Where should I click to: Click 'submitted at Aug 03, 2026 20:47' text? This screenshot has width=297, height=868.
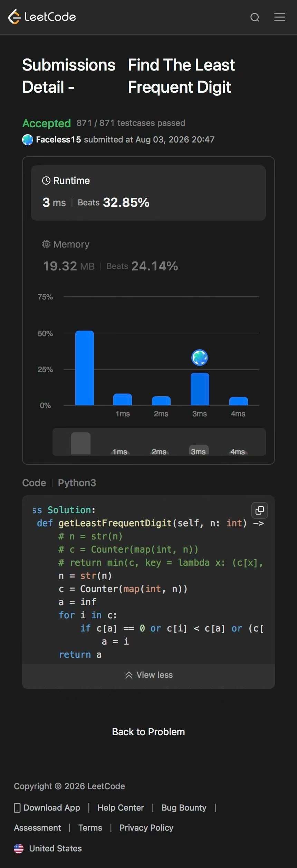[149, 140]
